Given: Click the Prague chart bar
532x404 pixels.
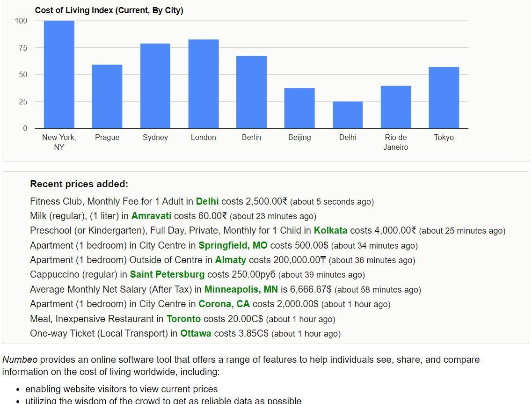Looking at the screenshot, I should tap(107, 96).
